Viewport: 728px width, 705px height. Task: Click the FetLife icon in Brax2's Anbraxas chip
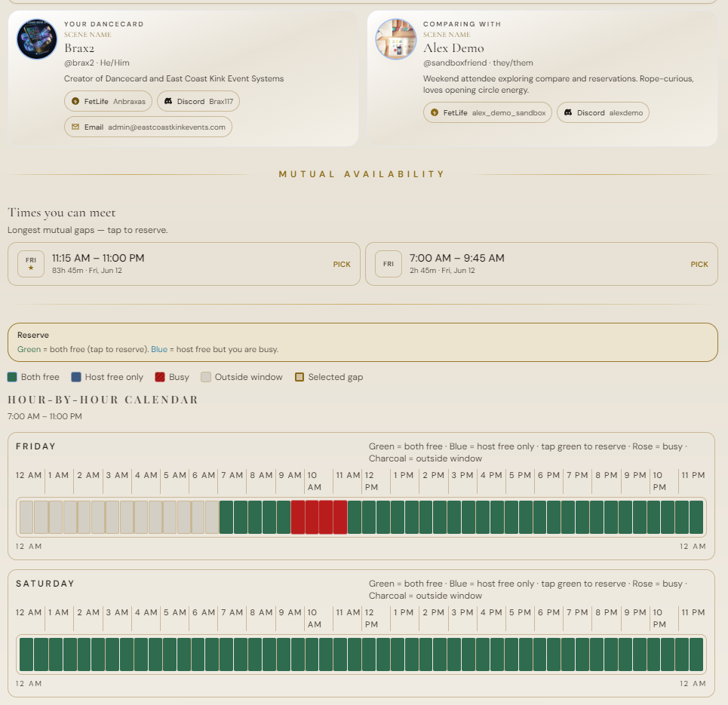click(x=75, y=101)
